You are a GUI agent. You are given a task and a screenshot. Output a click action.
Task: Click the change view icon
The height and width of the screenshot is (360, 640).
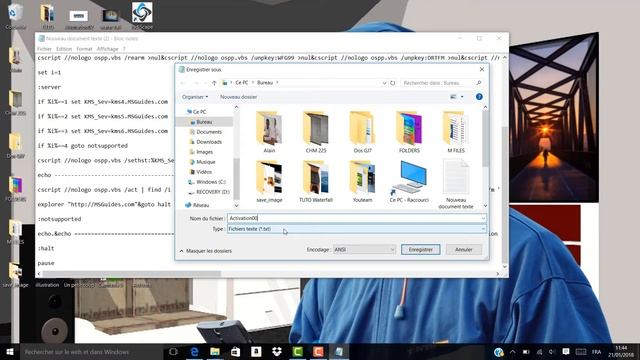(x=453, y=97)
